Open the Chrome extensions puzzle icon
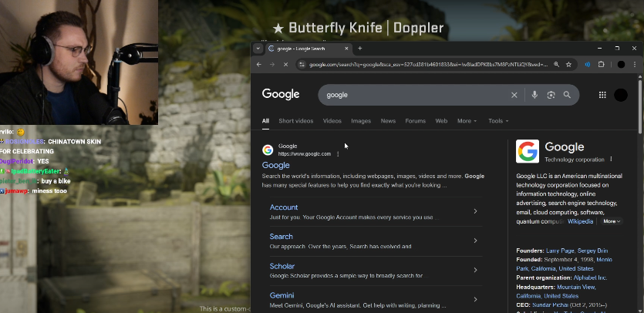 click(x=602, y=65)
